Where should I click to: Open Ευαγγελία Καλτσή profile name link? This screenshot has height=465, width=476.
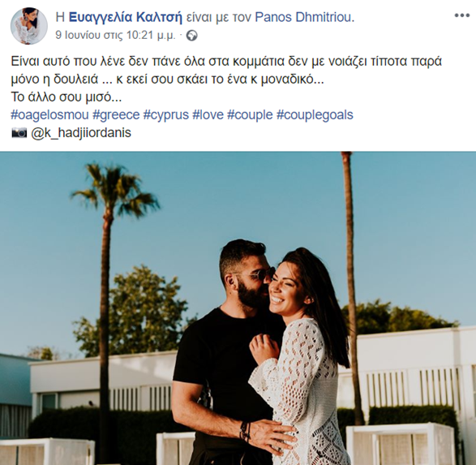(x=126, y=18)
